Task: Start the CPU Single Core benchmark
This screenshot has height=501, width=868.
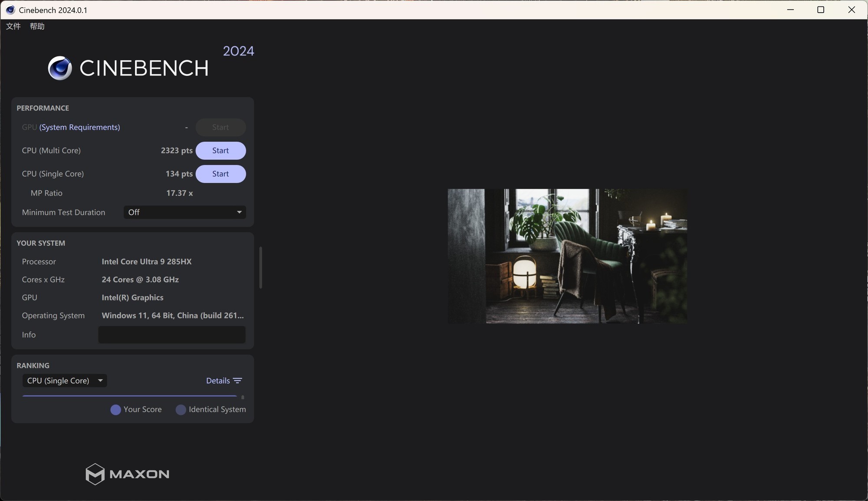Action: coord(220,174)
